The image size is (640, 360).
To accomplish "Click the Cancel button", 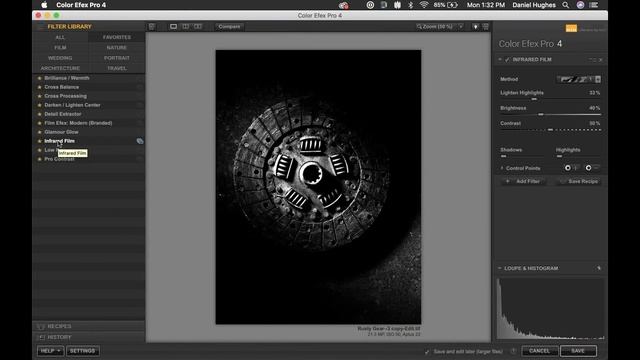I will [x=539, y=351].
